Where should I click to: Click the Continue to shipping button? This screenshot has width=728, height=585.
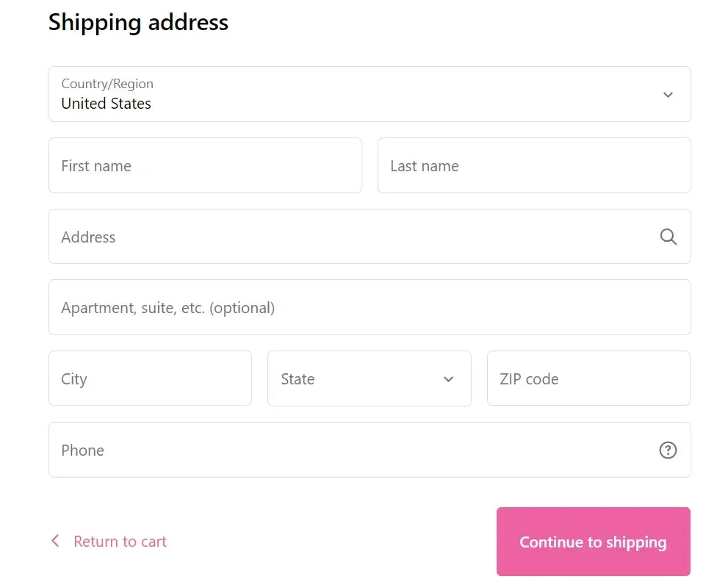[593, 542]
